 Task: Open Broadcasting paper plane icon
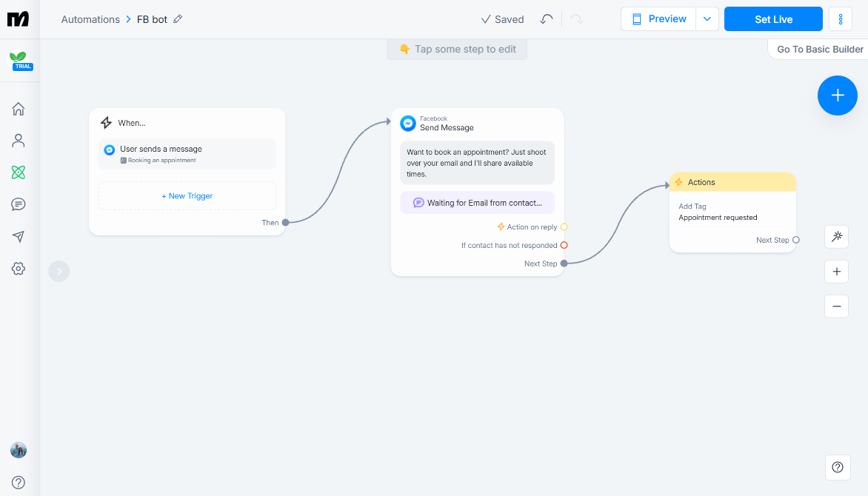click(x=19, y=235)
